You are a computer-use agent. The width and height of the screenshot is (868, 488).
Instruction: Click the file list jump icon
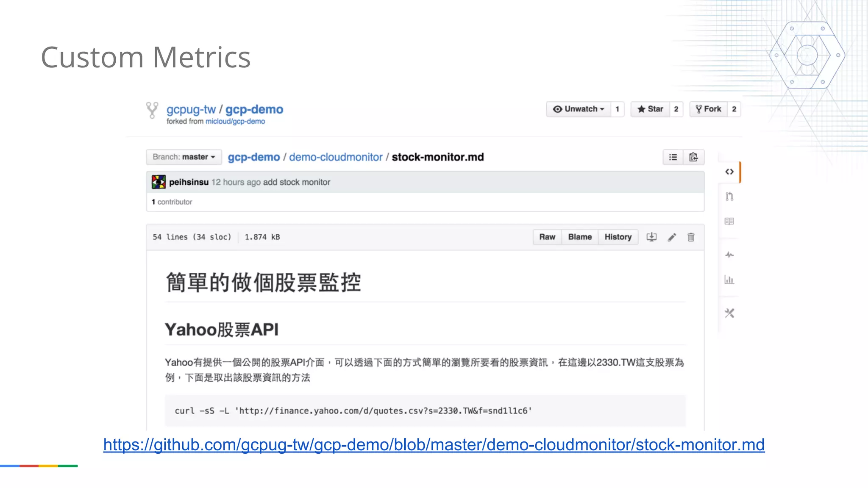coord(673,157)
